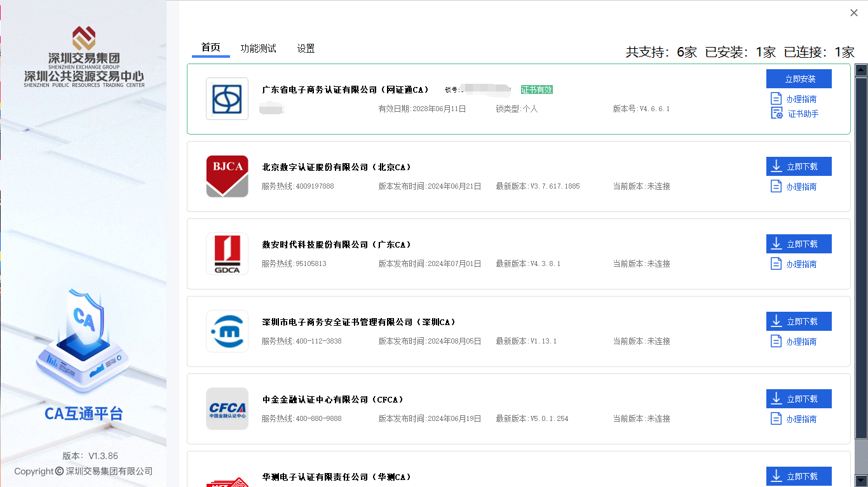The height and width of the screenshot is (487, 868).
Task: Click the Shenzhen CA logo icon
Action: click(227, 331)
